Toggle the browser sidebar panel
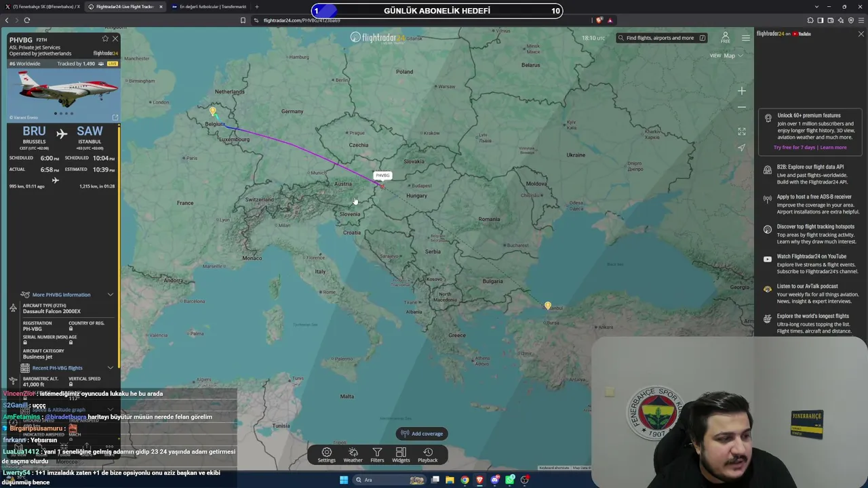Screen dimensions: 868x488 click(821, 20)
